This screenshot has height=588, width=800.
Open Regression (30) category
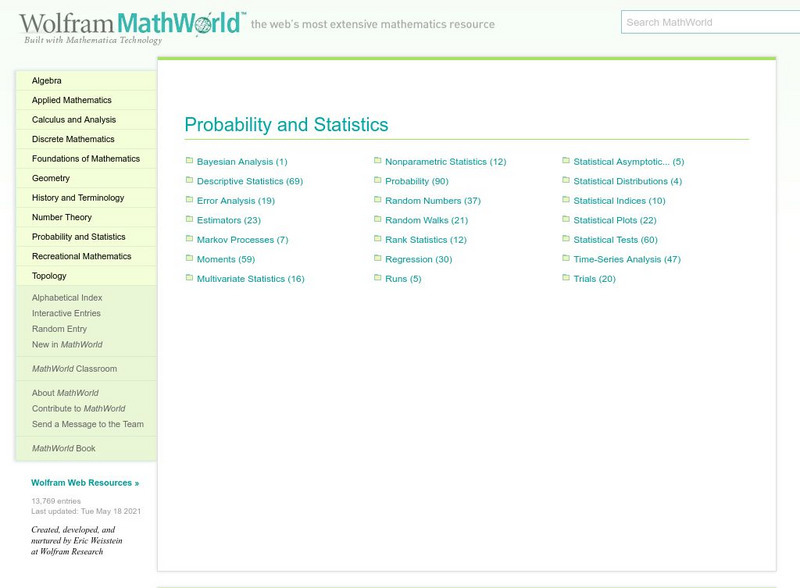pyautogui.click(x=418, y=259)
